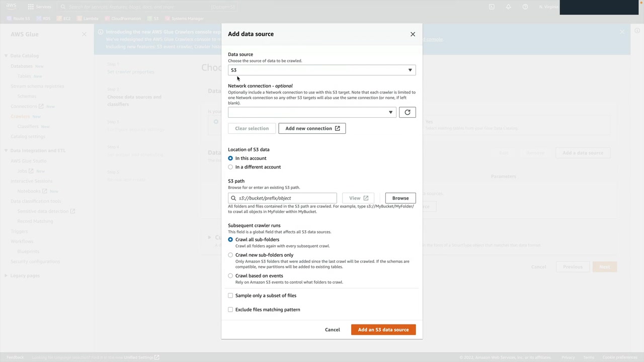Open Databases in the sidebar
The width and height of the screenshot is (644, 362).
[22, 66]
